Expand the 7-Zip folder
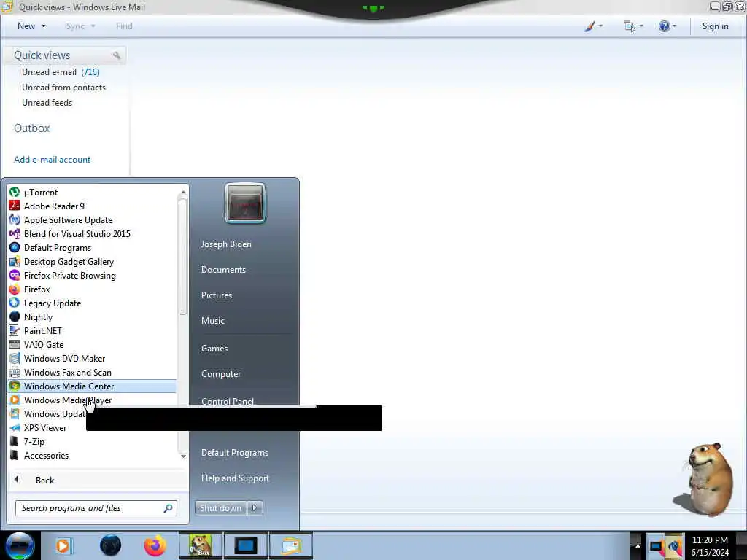Screen dimensions: 747x560 (92, 441)
